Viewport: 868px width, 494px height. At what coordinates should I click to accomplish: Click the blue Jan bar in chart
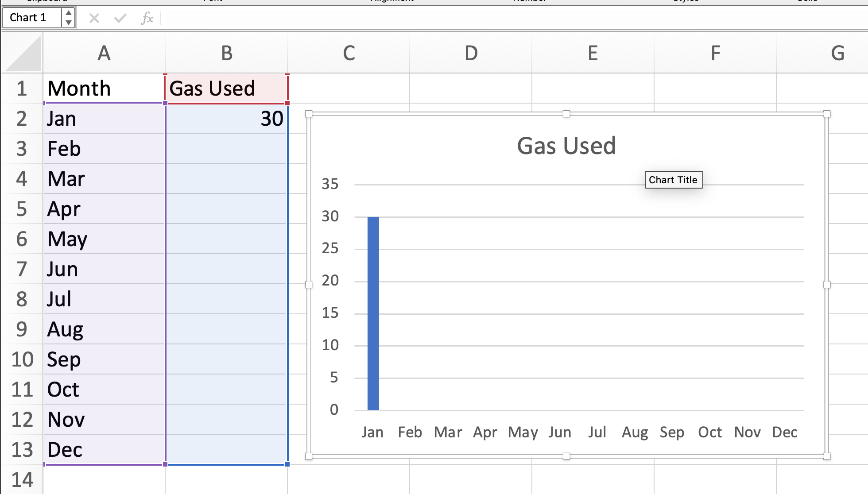[373, 313]
